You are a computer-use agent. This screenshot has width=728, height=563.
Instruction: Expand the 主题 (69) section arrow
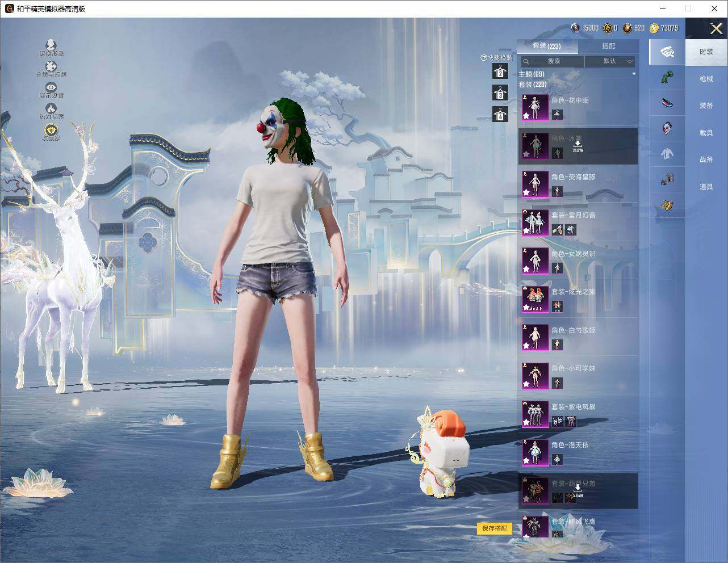634,74
